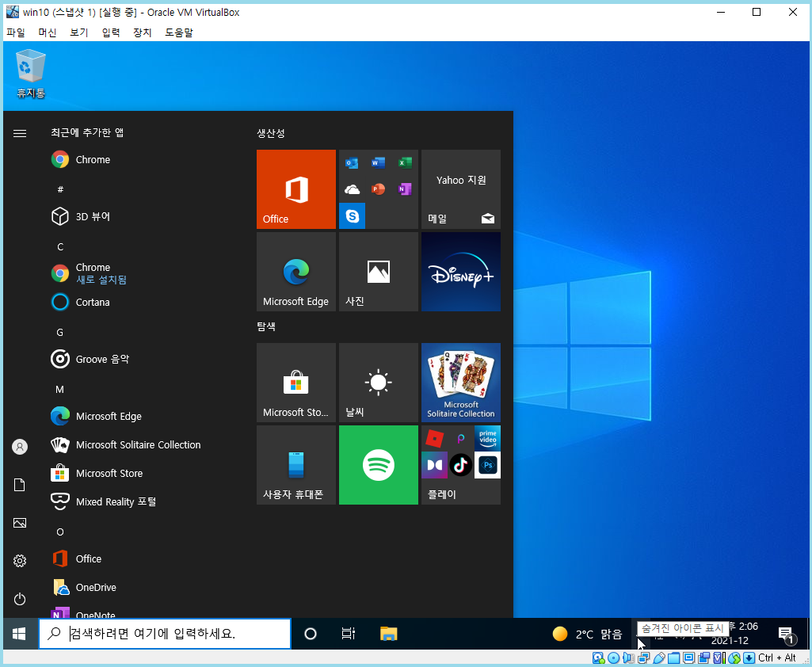Open OneNote in the Office apps tile folder
The image size is (812, 667).
point(405,189)
